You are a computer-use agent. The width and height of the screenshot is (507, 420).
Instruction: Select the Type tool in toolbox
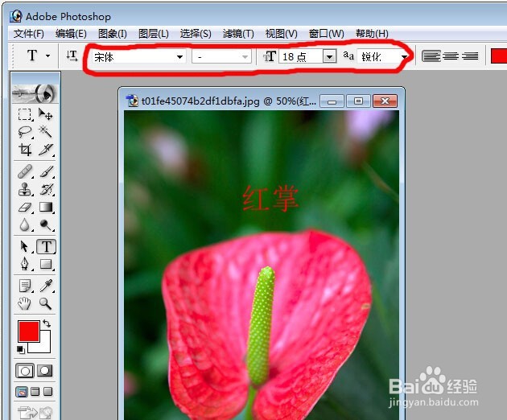point(46,247)
